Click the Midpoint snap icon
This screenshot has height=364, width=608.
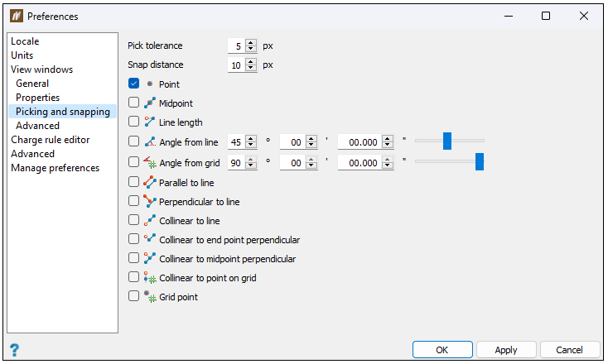[x=150, y=103]
